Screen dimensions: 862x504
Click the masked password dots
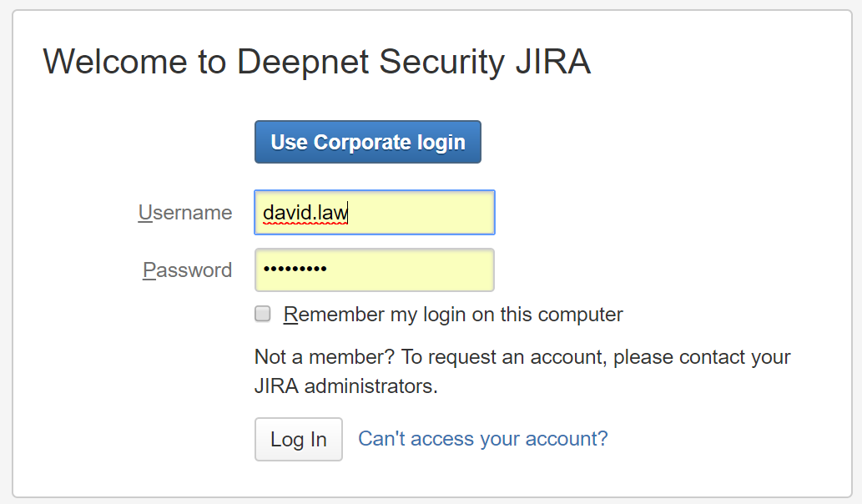tap(295, 270)
